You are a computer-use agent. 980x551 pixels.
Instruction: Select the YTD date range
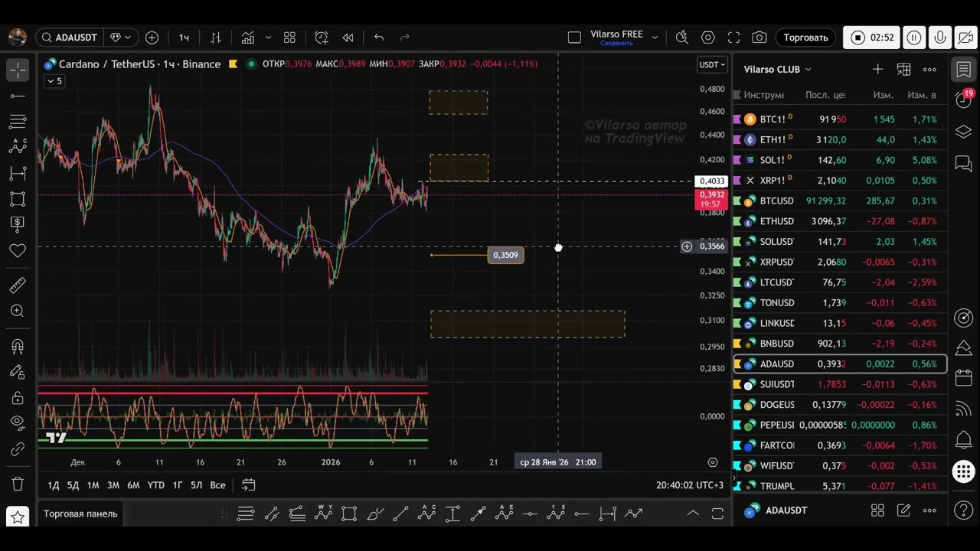[155, 485]
